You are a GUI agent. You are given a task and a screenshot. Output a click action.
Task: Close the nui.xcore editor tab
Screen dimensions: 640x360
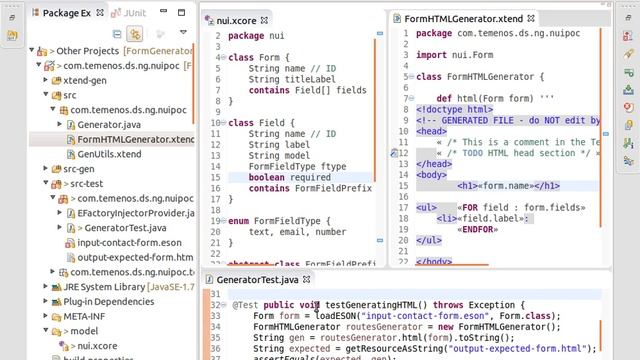point(264,20)
